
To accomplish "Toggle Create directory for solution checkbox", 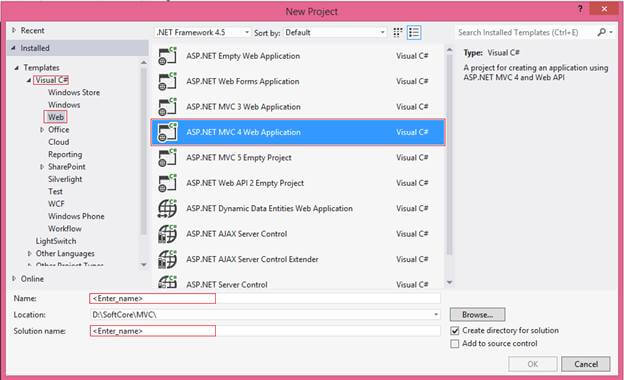I will pyautogui.click(x=454, y=331).
